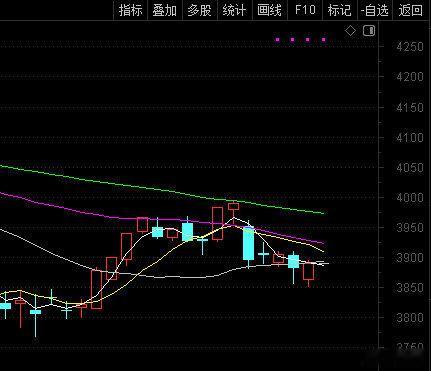Select the large cyan bearish candlestick
The width and height of the screenshot is (431, 371).
(248, 243)
